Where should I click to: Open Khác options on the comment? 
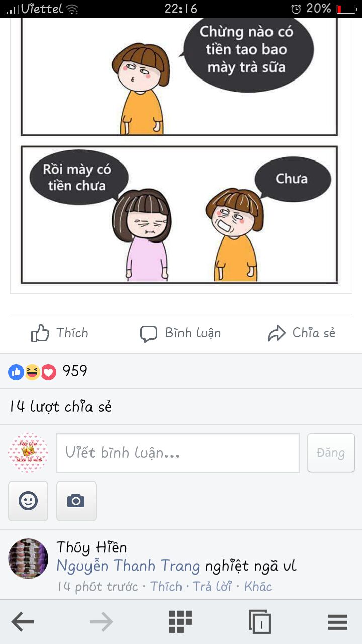(x=258, y=587)
